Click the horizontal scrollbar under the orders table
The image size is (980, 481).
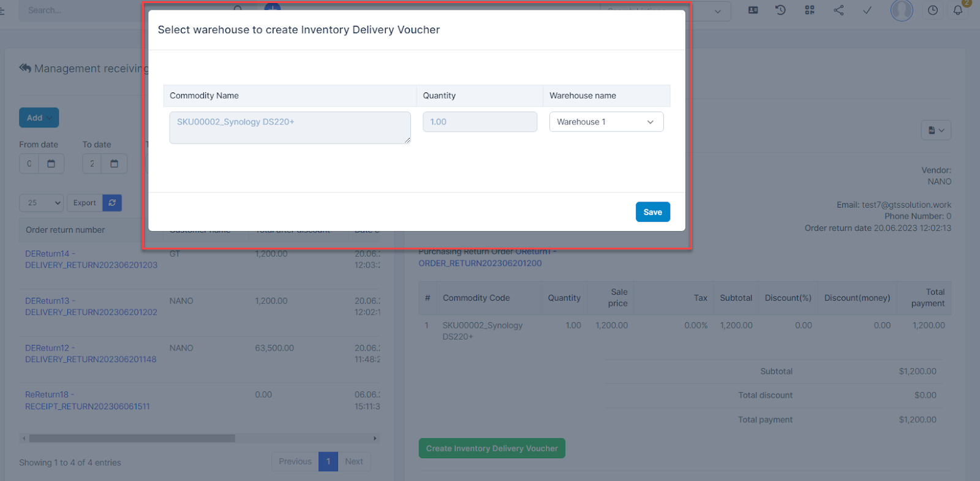(x=132, y=438)
